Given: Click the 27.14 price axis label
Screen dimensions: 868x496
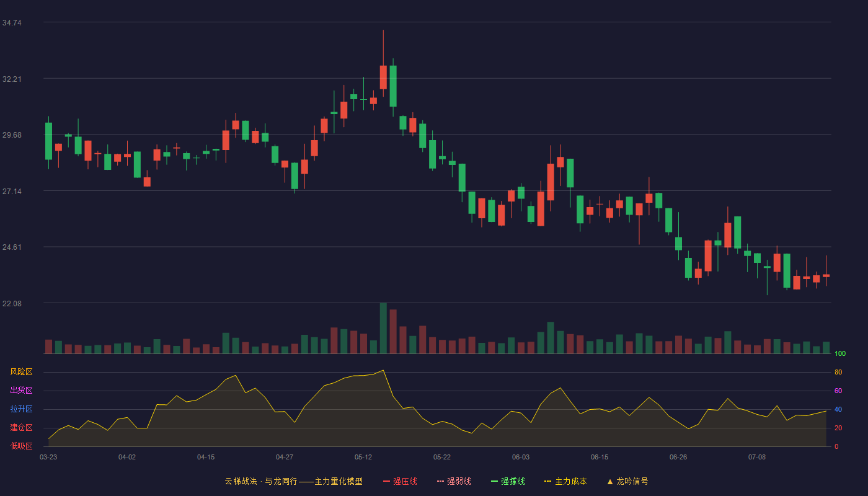Looking at the screenshot, I should point(12,192).
